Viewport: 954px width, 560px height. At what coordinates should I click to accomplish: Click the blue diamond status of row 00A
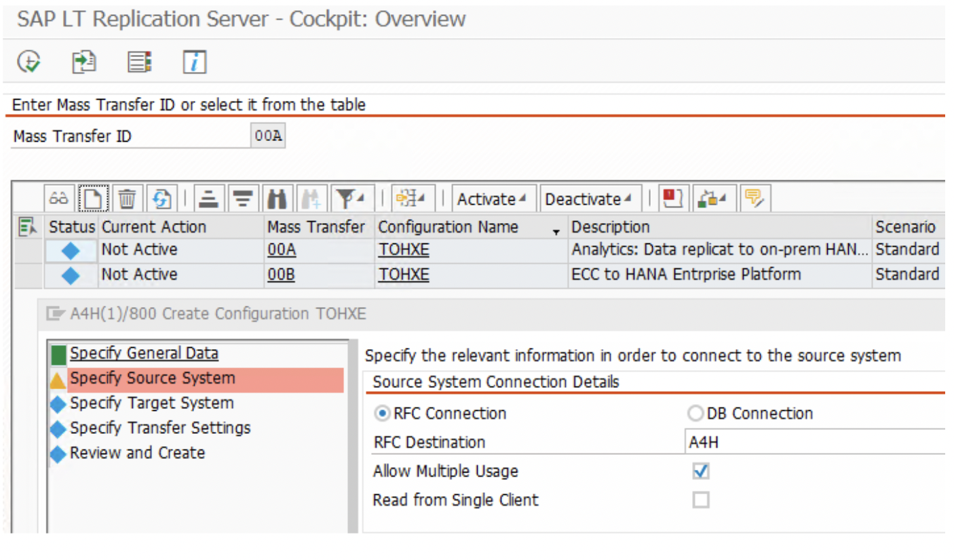pyautogui.click(x=71, y=251)
